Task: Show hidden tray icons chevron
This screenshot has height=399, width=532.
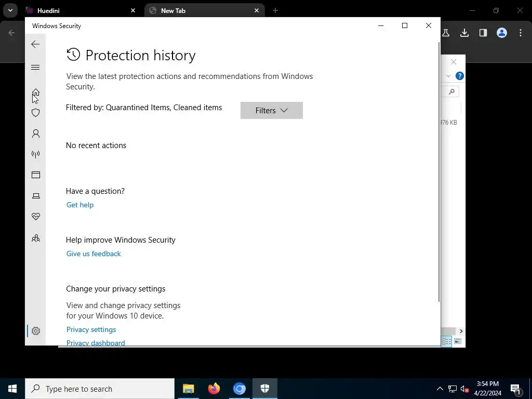Action: 440,389
